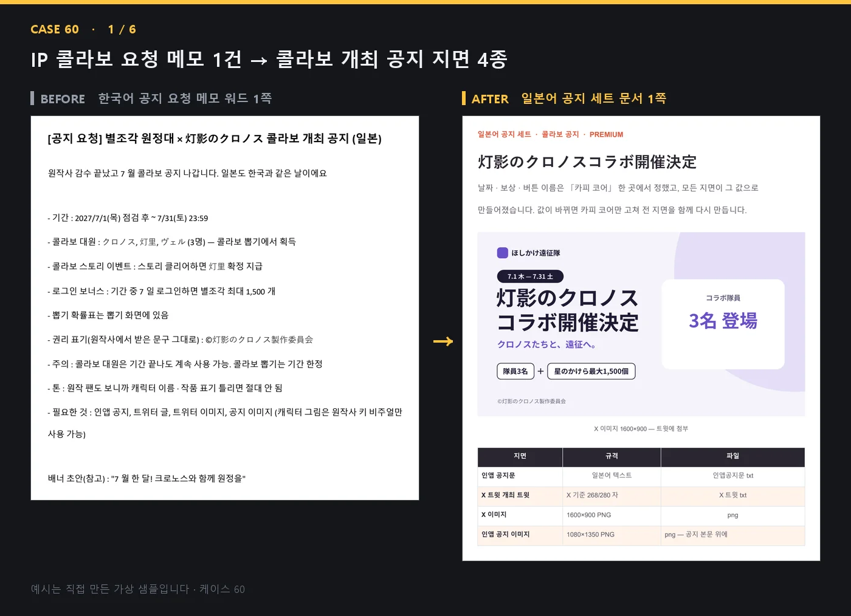The image size is (851, 616).
Task: Click the banner tagline "クロノスたちと、遠征へ。"
Action: click(x=547, y=344)
